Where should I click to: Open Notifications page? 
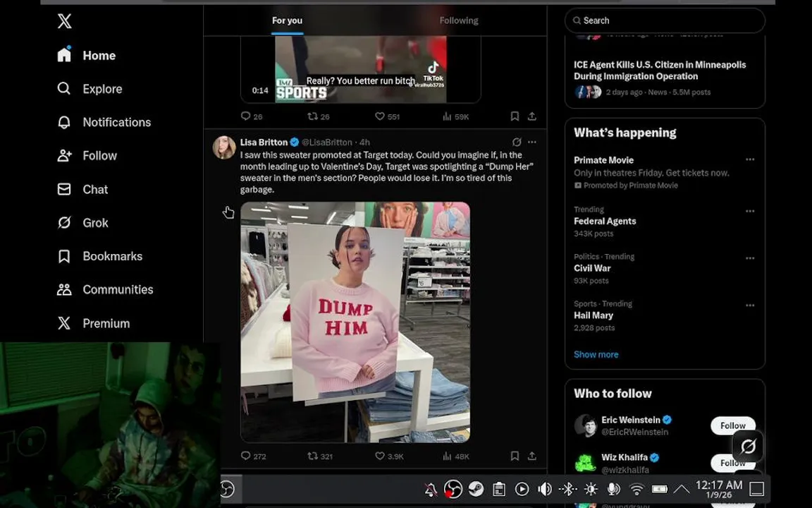[104, 122]
